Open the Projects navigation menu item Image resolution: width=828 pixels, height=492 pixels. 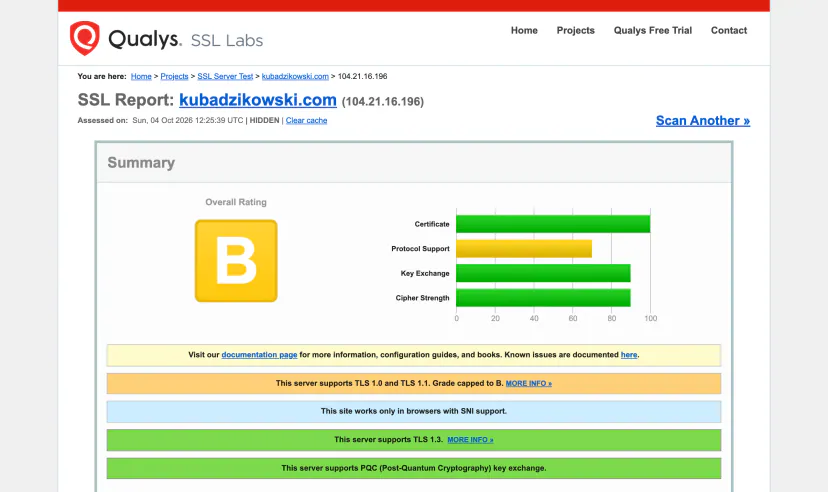click(x=576, y=31)
